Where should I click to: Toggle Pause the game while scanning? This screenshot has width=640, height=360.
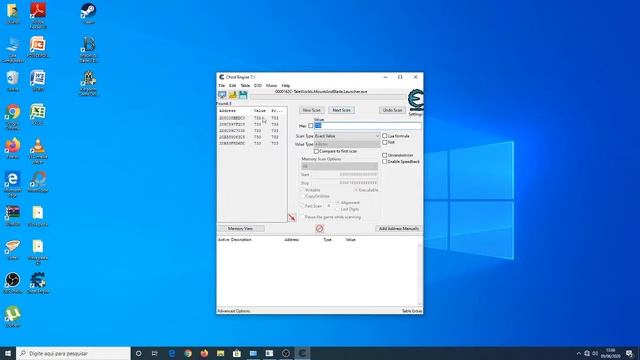click(x=302, y=217)
